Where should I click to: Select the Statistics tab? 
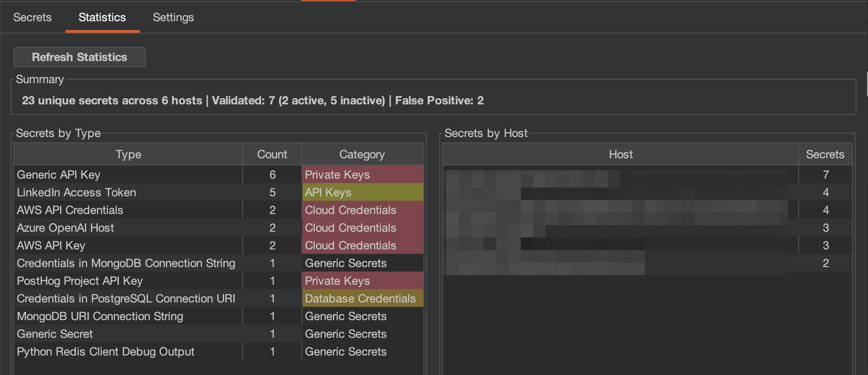(x=102, y=18)
